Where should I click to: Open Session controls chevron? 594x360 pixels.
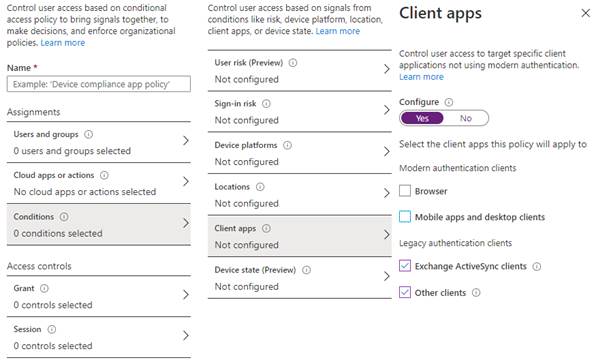coord(186,336)
